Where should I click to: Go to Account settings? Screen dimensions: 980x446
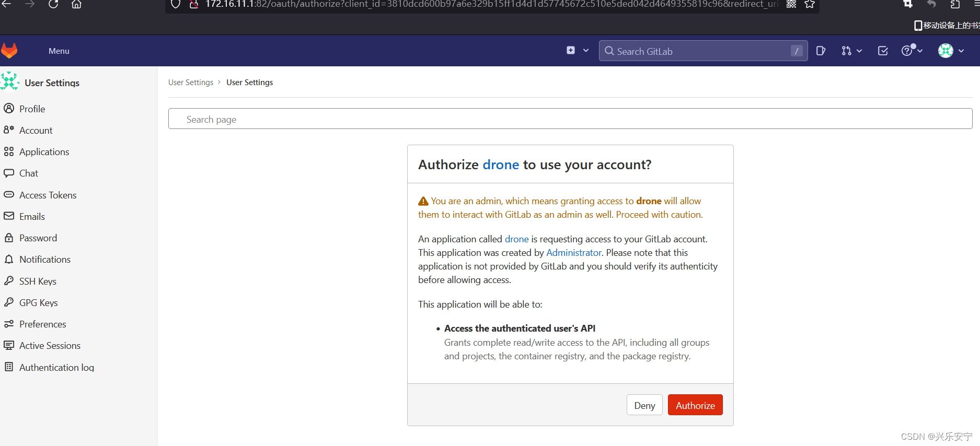(x=36, y=130)
